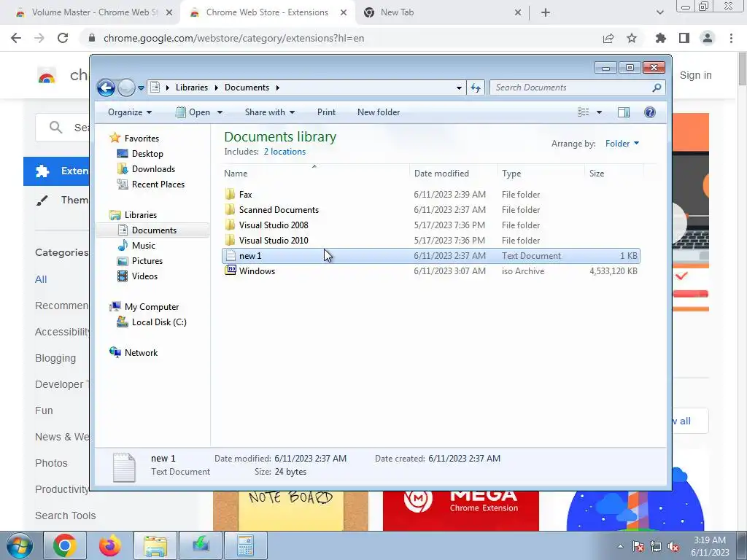This screenshot has width=747, height=560.
Task: Open the view options dropdown arrow
Action: tap(600, 112)
